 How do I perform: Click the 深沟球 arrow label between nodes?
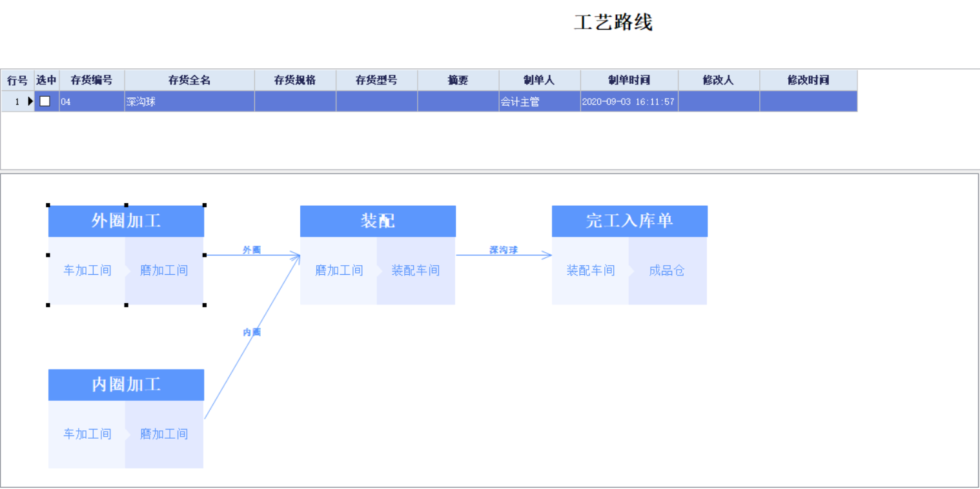[504, 250]
